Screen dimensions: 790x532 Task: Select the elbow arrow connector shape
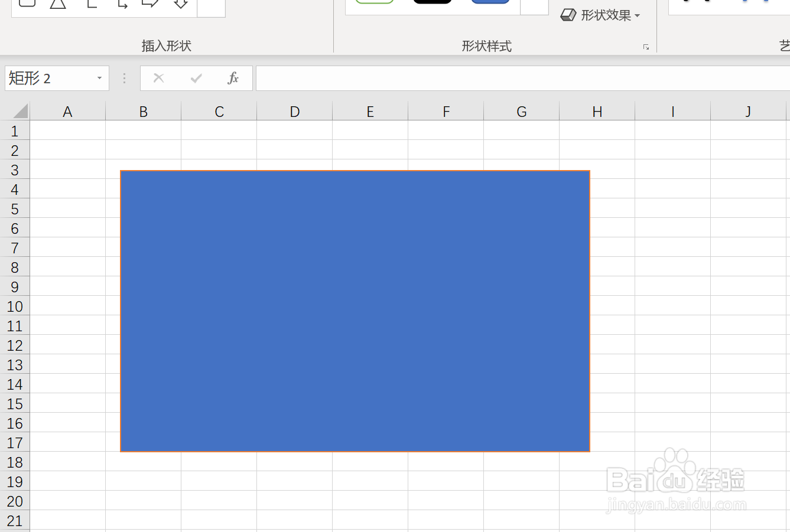click(x=122, y=3)
